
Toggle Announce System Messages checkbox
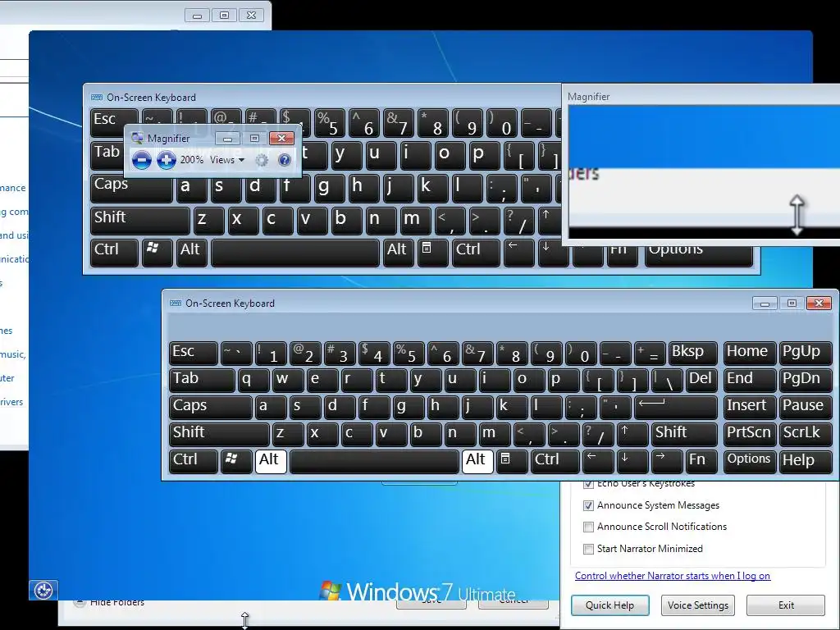[x=588, y=505]
